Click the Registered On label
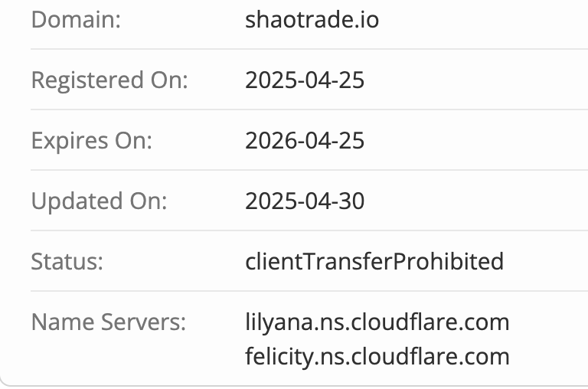This screenshot has height=389, width=588. 109,80
